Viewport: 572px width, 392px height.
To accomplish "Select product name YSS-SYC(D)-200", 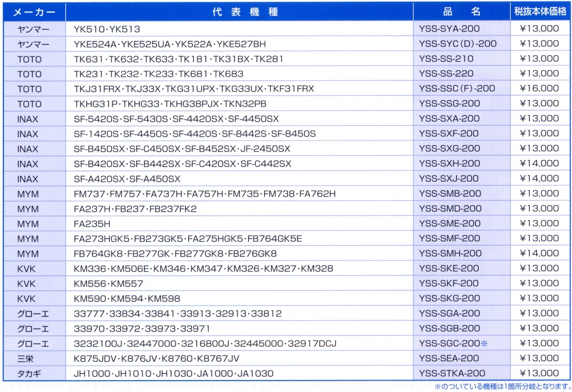I will (x=458, y=44).
